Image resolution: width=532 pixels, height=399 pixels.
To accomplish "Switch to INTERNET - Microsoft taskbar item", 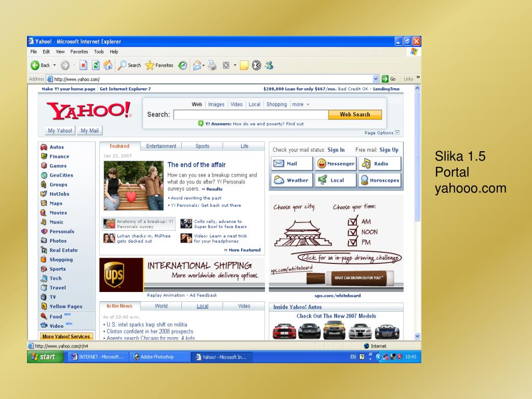I will (98, 357).
